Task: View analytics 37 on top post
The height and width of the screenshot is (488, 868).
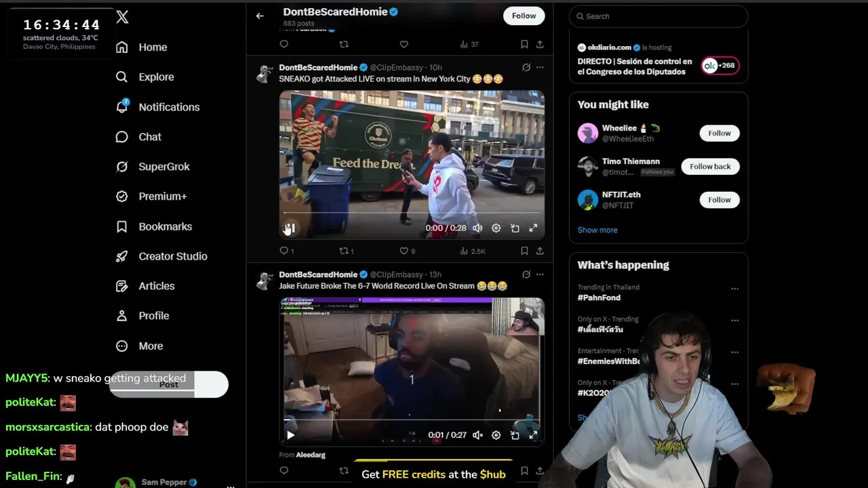Action: point(469,44)
